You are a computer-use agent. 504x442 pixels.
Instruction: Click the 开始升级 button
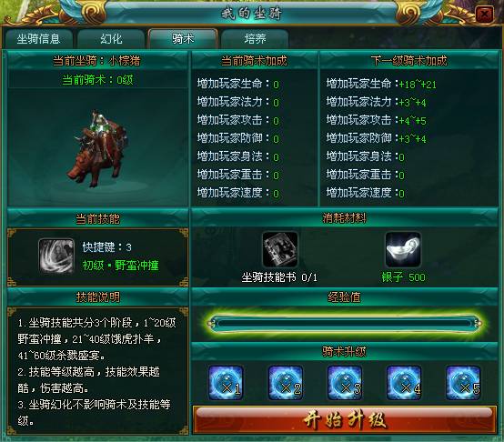pos(345,419)
